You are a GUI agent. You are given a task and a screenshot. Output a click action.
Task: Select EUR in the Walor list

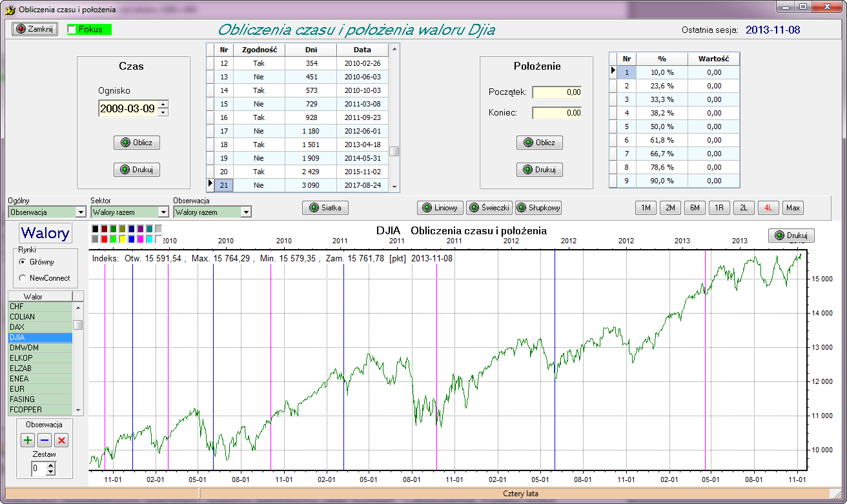40,389
